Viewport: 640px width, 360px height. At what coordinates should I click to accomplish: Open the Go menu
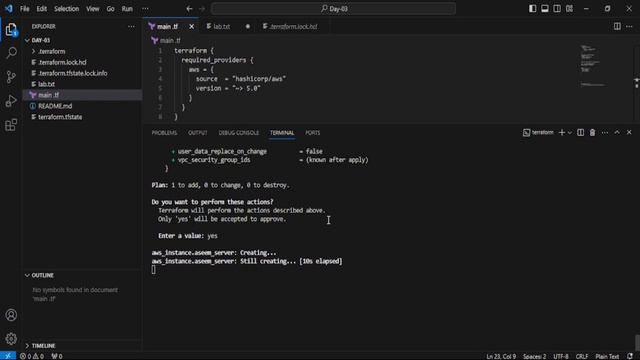click(111, 9)
